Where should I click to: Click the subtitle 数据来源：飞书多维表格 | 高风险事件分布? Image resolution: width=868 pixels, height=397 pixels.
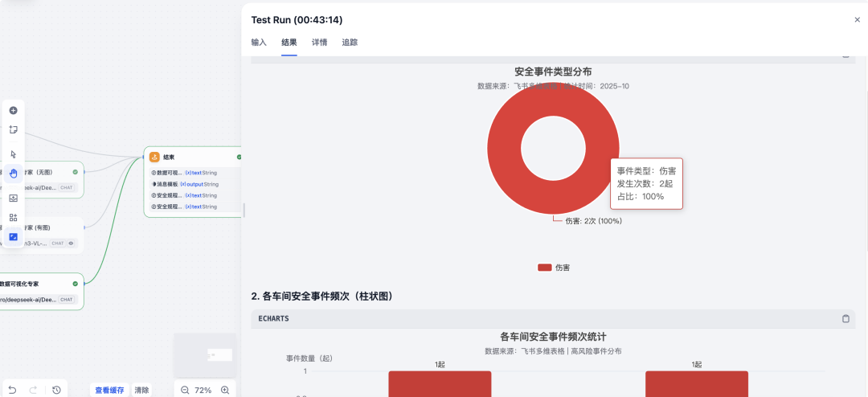553,351
